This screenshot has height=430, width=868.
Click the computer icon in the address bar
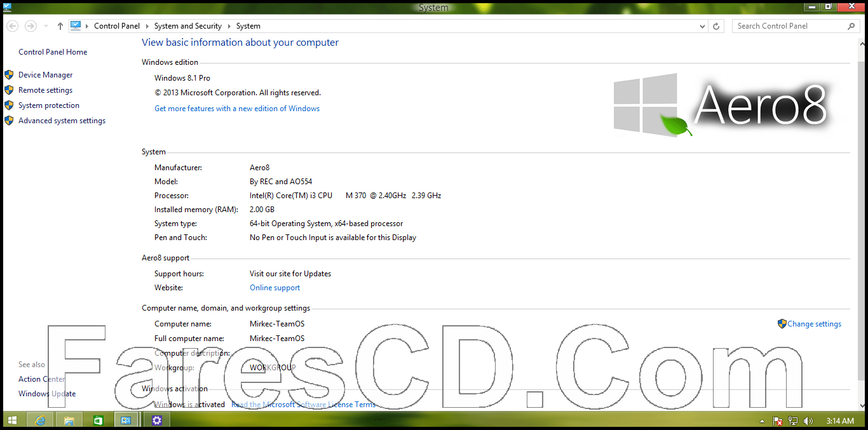coord(76,25)
